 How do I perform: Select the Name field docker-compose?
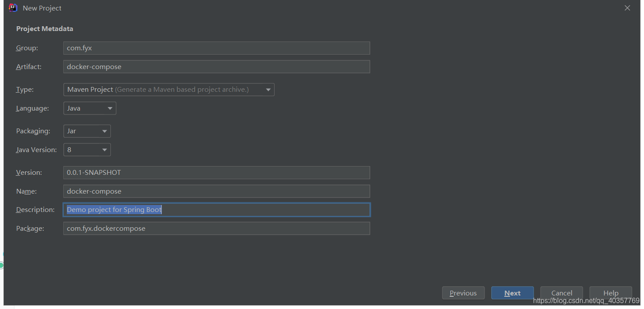coord(217,191)
